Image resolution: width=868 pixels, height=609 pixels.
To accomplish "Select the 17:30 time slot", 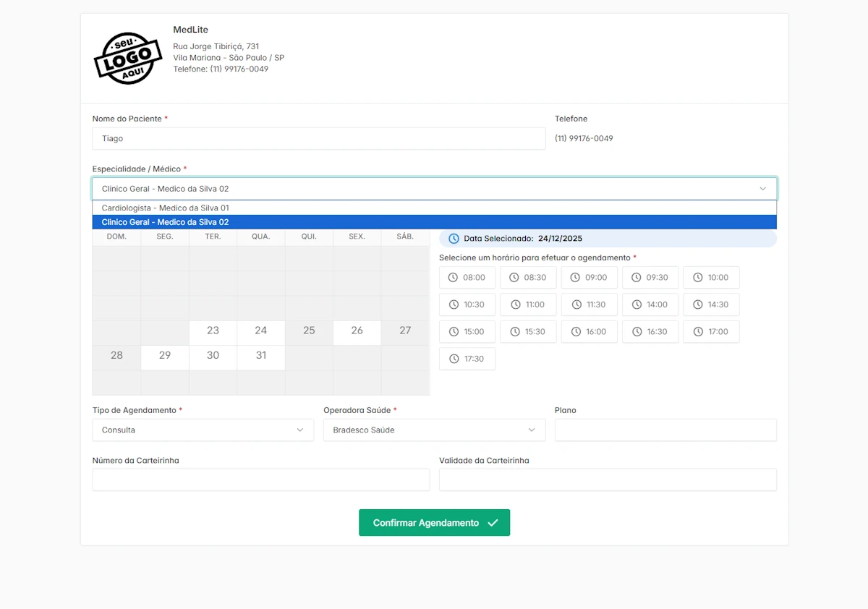I will [x=467, y=359].
